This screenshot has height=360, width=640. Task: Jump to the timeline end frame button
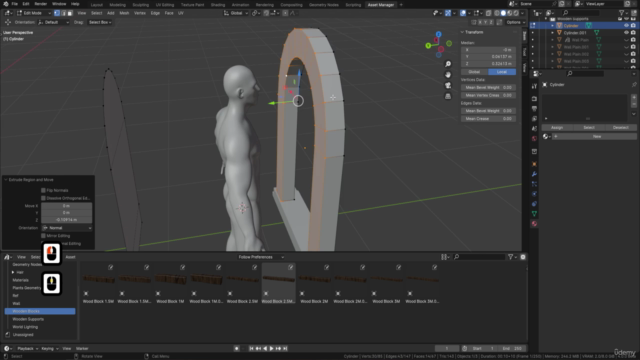pos(285,349)
